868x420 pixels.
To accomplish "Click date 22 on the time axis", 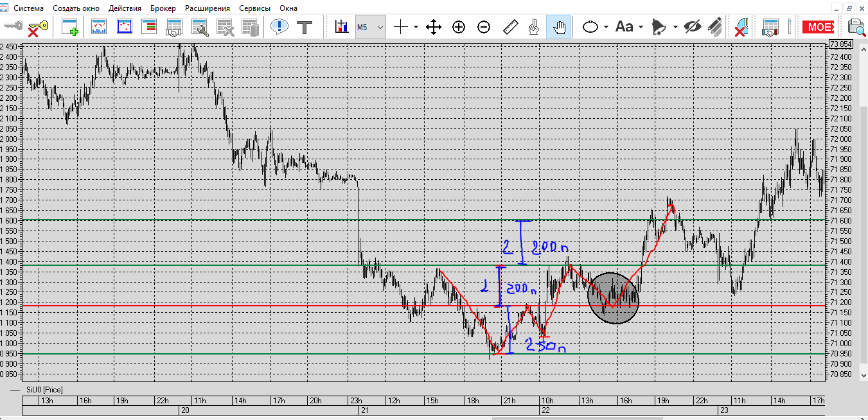I will coord(545,410).
